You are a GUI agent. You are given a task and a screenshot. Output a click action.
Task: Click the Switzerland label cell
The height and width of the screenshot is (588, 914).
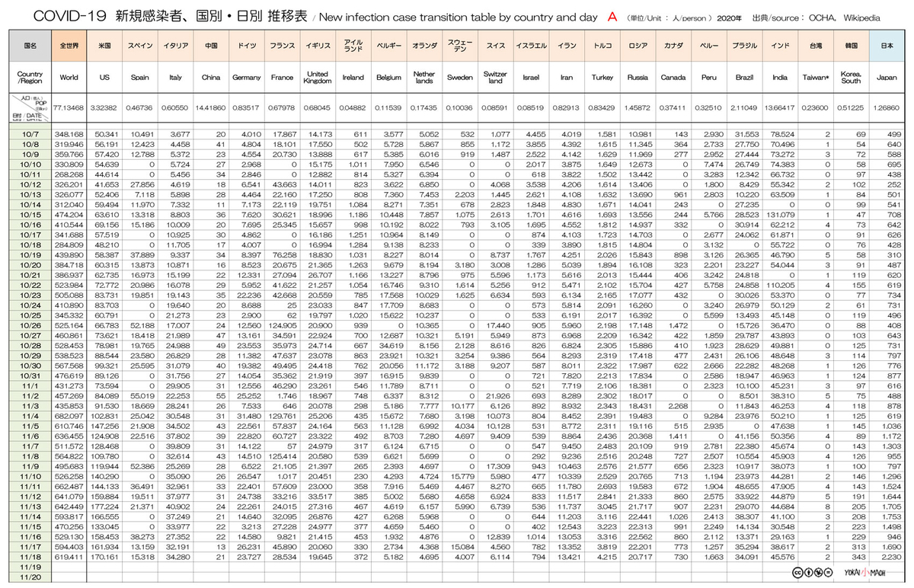pos(496,78)
